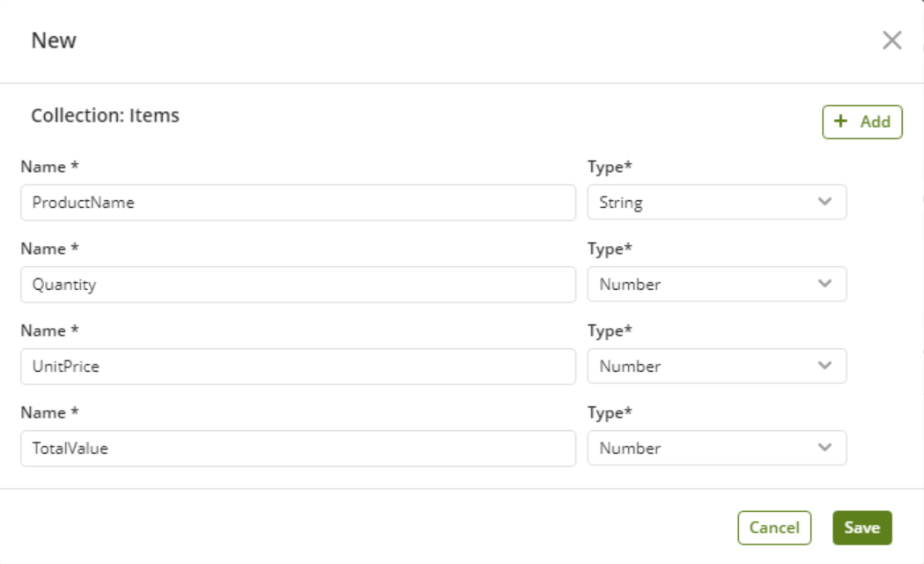Select the UnitPrice name input

pos(298,367)
